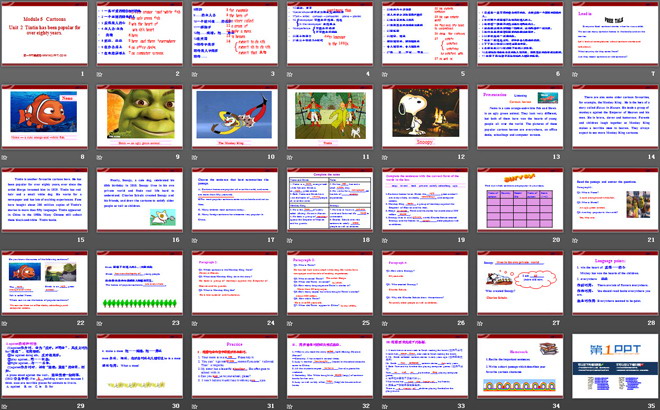The height and width of the screenshot is (410, 660).
Task: Select slide 12 Snoopy picture thumbnail
Action: [x=425, y=117]
